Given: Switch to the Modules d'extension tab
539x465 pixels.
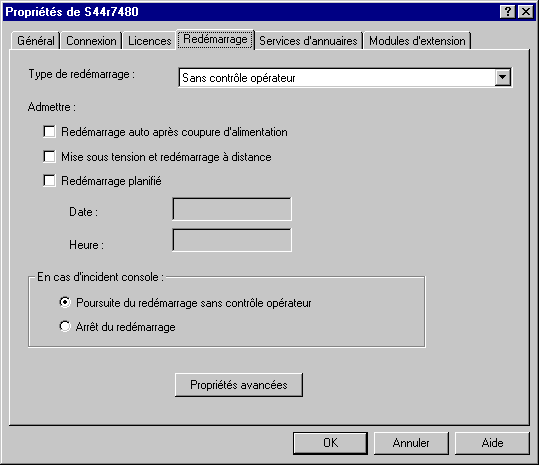Looking at the screenshot, I should [x=417, y=41].
